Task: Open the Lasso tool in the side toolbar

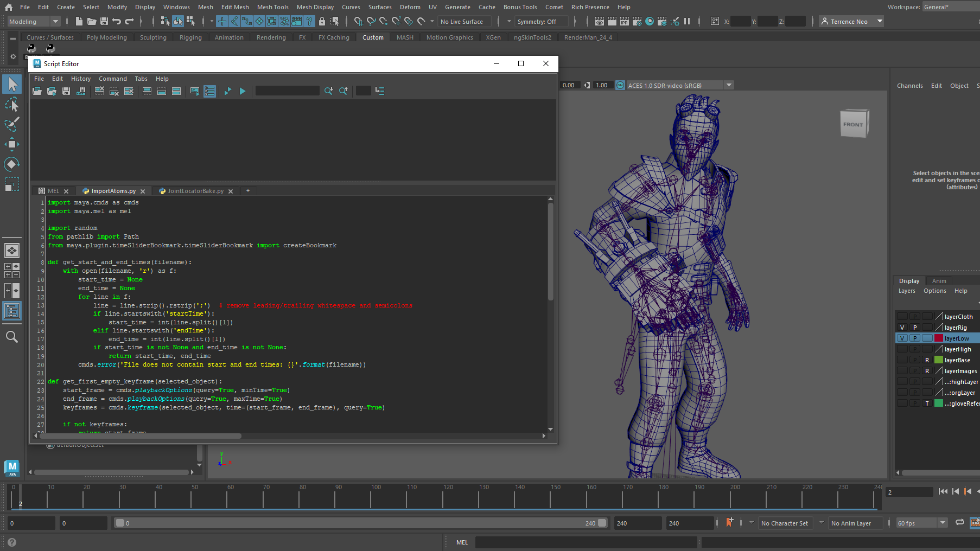Action: pyautogui.click(x=11, y=104)
